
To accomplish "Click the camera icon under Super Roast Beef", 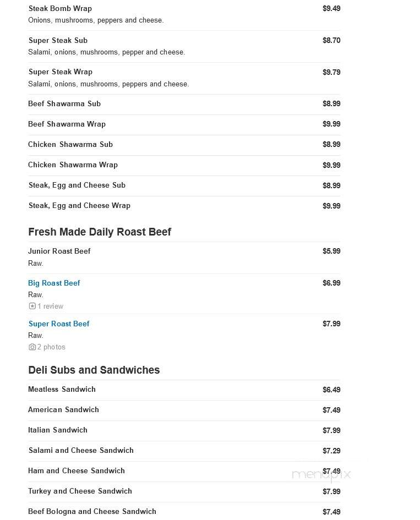I will click(32, 347).
